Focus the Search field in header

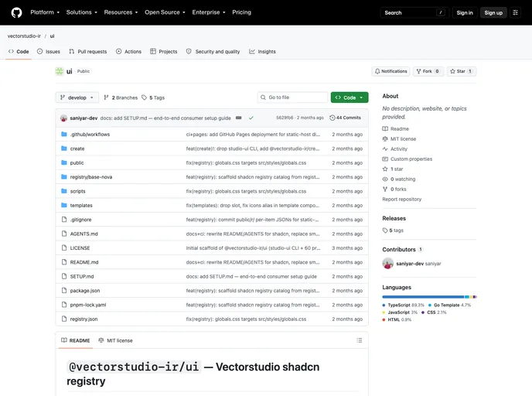click(x=414, y=12)
